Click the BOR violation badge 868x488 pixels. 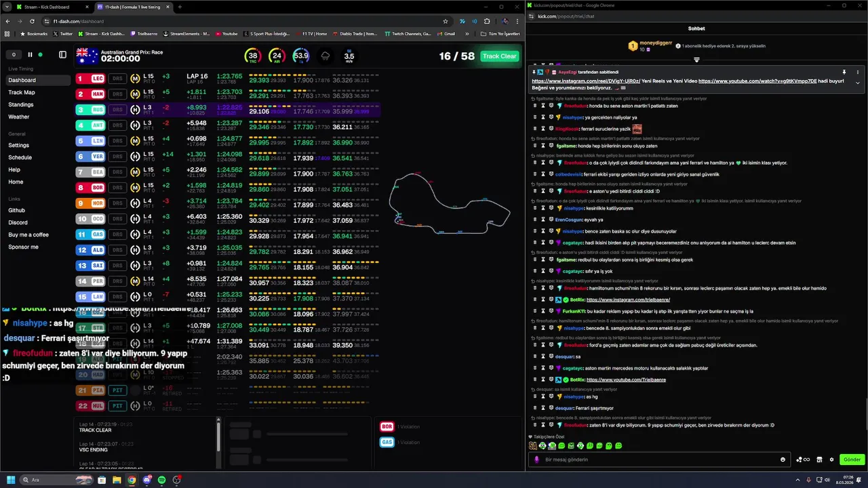click(x=387, y=426)
